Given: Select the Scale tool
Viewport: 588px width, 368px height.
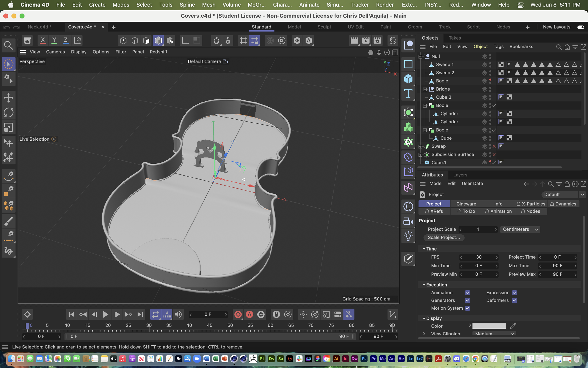Looking at the screenshot, I should tap(8, 127).
